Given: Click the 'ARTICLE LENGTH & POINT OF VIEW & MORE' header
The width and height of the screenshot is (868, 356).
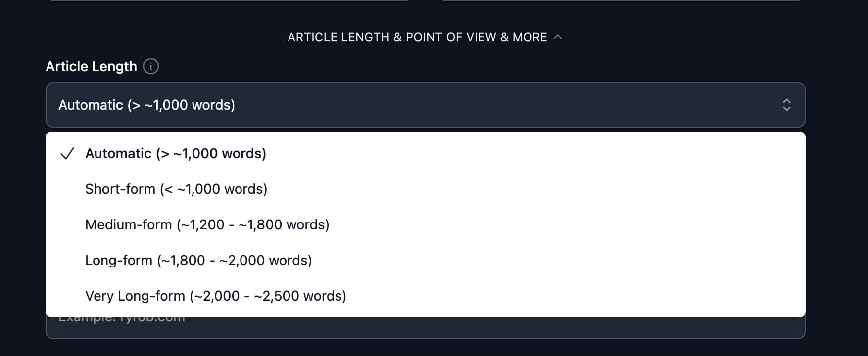Looking at the screenshot, I should pyautogui.click(x=417, y=37).
